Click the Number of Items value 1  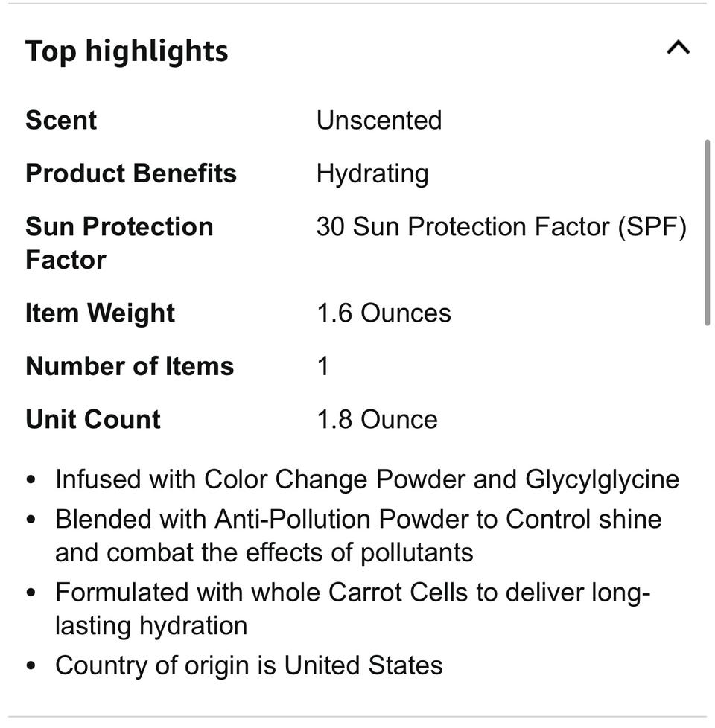(x=322, y=366)
